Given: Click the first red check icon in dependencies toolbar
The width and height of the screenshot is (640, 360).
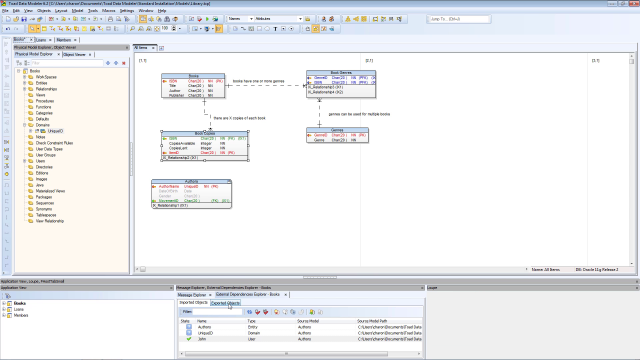Looking at the screenshot, I should tap(258, 312).
